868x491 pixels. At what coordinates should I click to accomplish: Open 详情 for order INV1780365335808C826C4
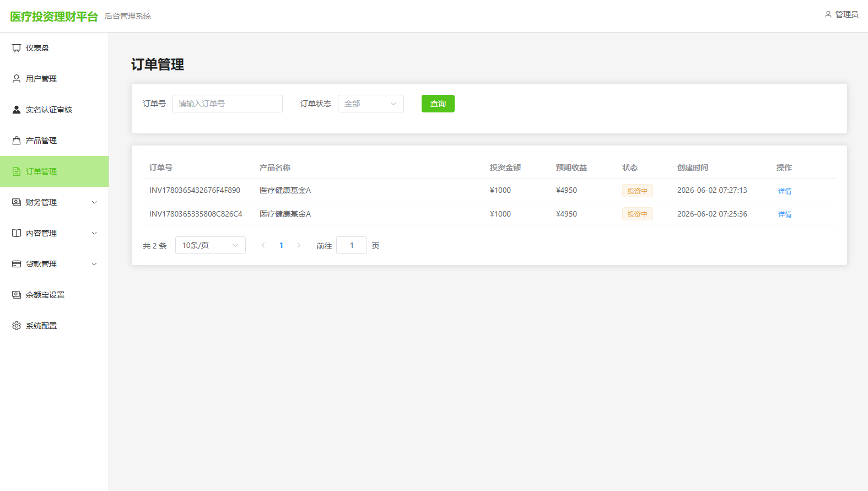point(785,214)
